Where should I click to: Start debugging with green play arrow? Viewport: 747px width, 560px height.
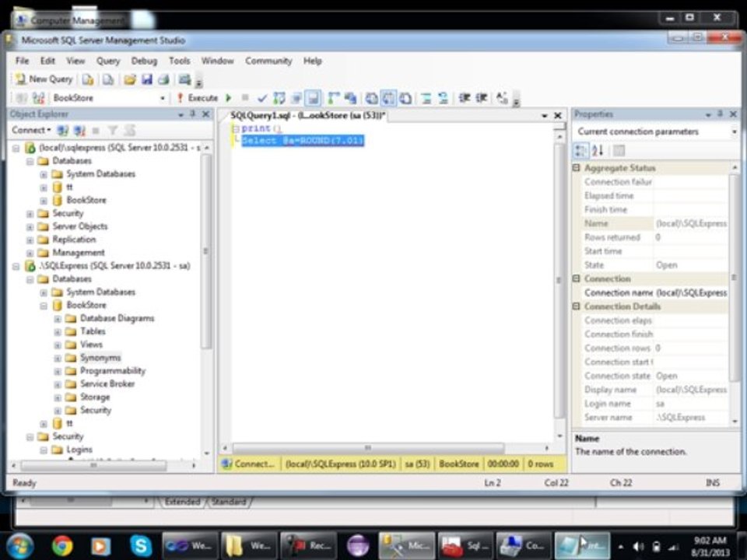(229, 98)
